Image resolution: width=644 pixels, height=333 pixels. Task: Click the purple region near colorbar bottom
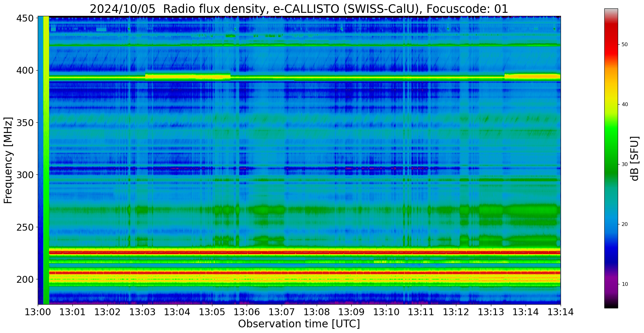[611, 284]
